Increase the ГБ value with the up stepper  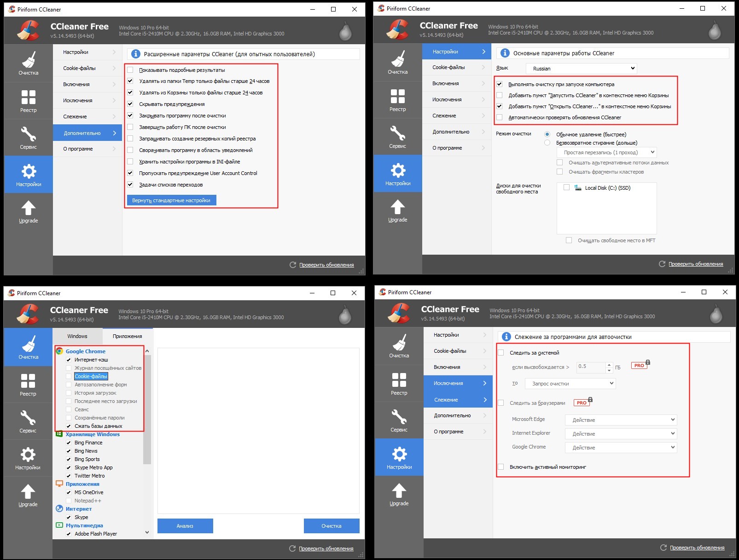pyautogui.click(x=609, y=365)
